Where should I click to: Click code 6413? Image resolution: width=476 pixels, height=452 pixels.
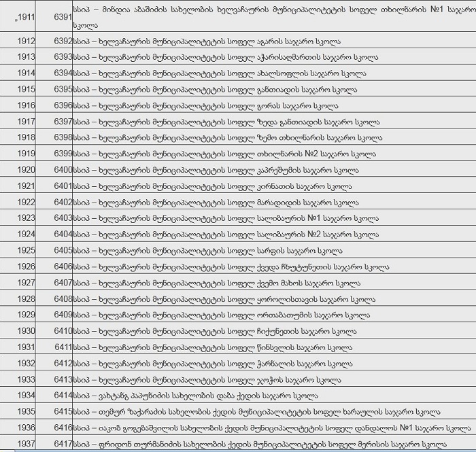[x=63, y=379]
